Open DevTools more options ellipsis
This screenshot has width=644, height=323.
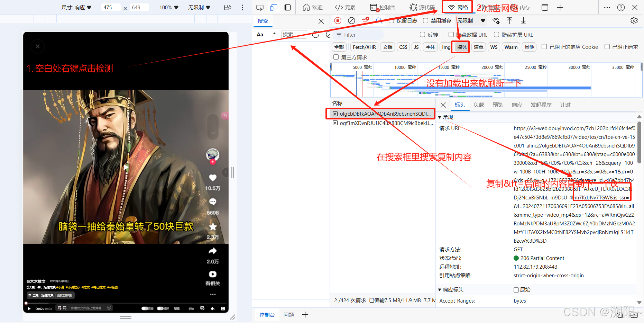click(x=607, y=7)
